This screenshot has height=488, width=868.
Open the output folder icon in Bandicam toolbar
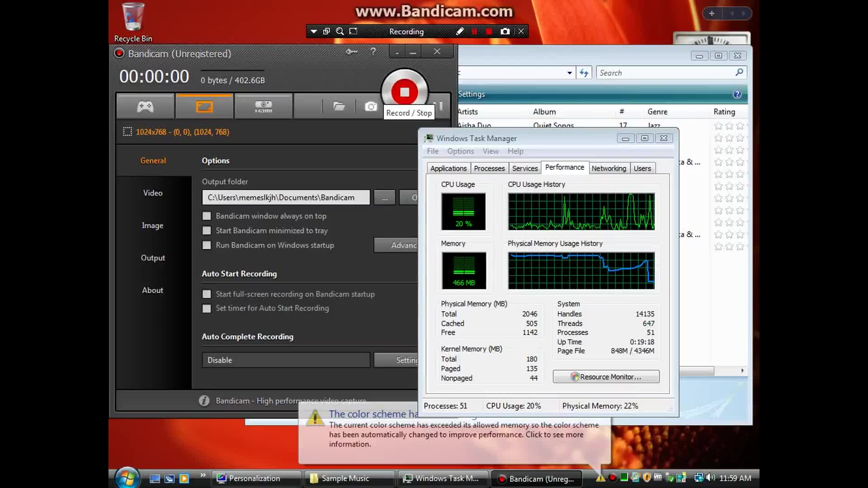tap(339, 107)
